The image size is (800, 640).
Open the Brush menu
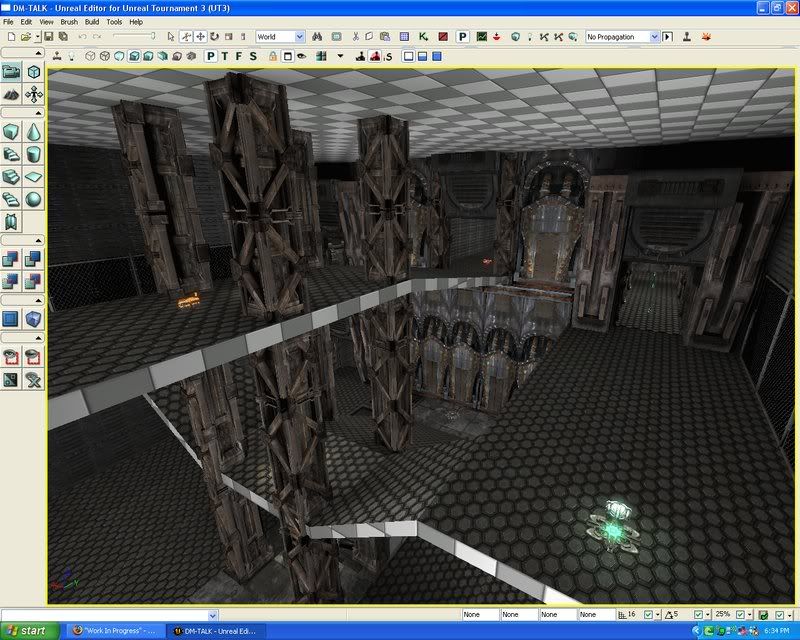(69, 22)
